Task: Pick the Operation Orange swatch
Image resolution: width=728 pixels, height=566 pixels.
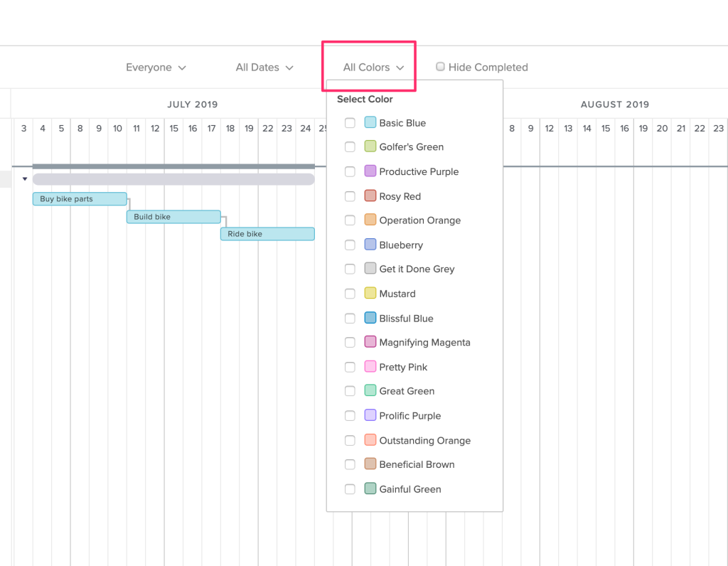Action: [370, 220]
